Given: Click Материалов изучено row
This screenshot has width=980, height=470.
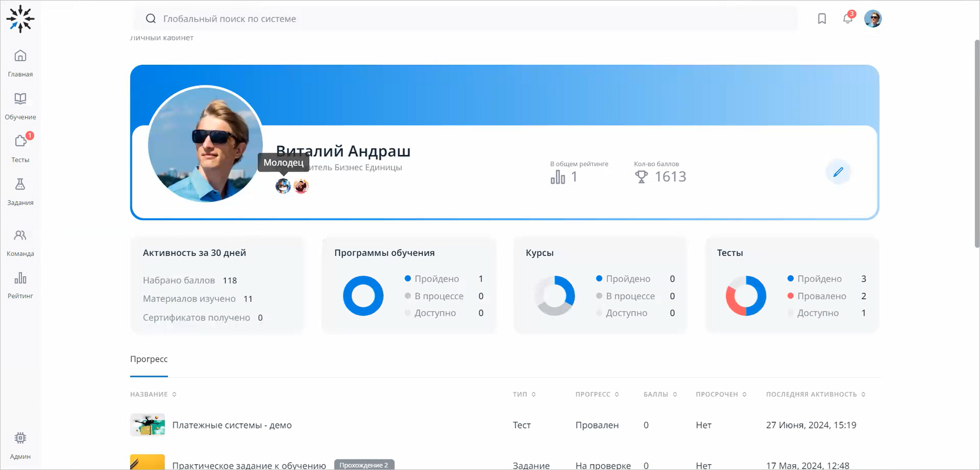Looking at the screenshot, I should pos(198,299).
